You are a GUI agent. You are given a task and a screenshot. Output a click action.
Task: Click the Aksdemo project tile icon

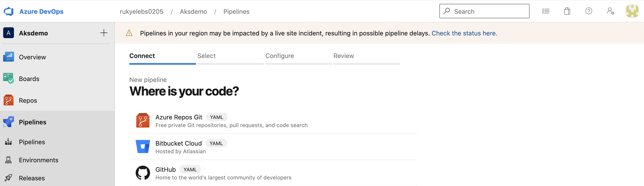click(9, 33)
